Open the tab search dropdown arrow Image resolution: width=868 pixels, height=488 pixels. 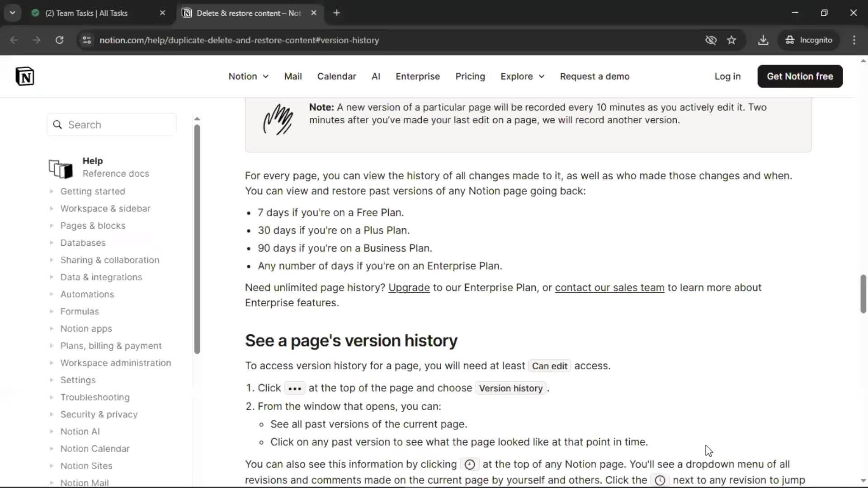(13, 13)
